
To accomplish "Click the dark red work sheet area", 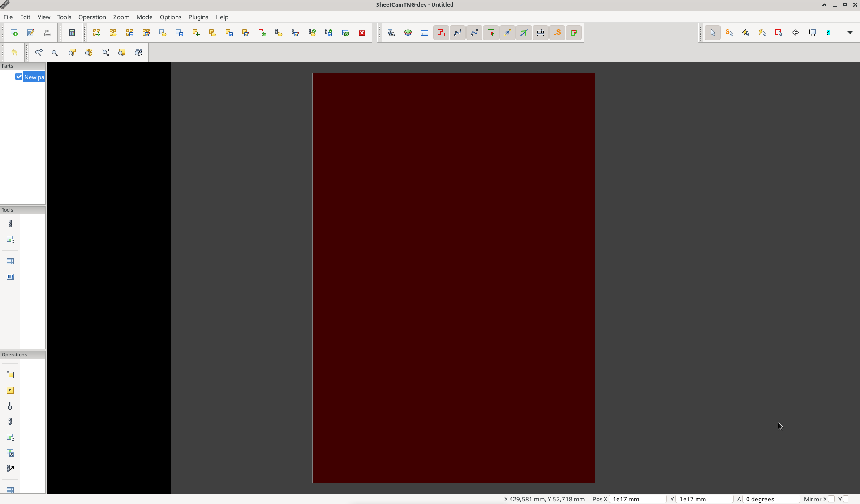I will click(453, 278).
